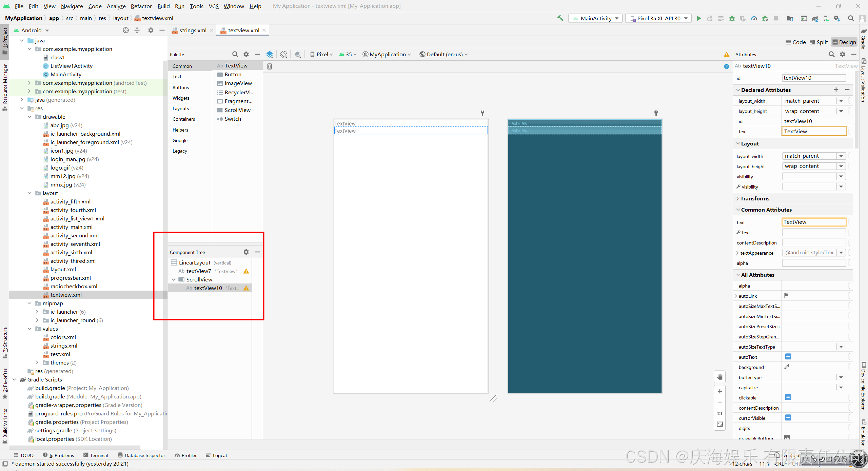
Task: Open the Terminal tool window
Action: (x=95, y=455)
